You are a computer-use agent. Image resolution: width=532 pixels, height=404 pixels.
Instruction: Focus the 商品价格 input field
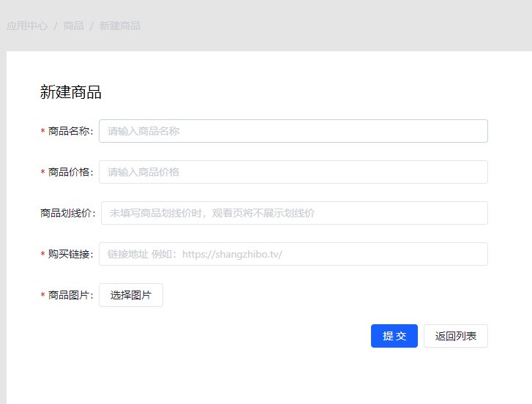point(293,172)
